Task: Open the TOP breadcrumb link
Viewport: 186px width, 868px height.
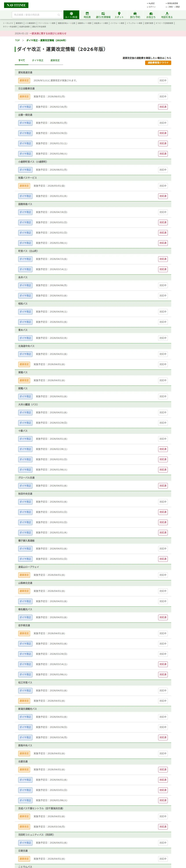Action: (17, 41)
